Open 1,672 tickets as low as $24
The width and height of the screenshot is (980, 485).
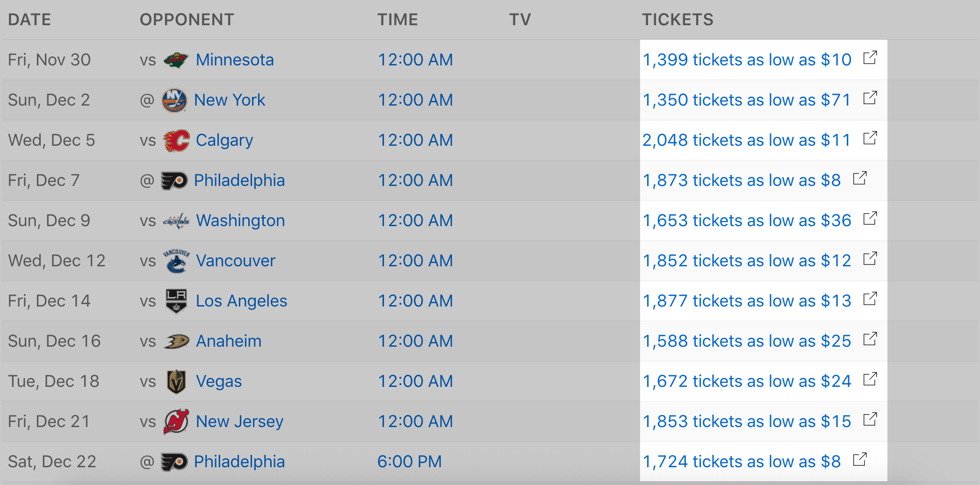(x=747, y=381)
